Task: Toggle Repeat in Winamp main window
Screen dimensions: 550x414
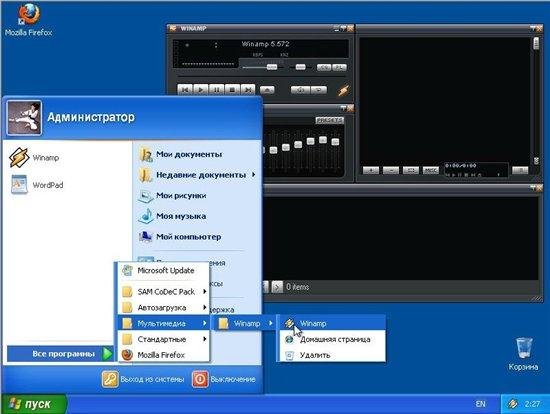Action: (x=318, y=90)
